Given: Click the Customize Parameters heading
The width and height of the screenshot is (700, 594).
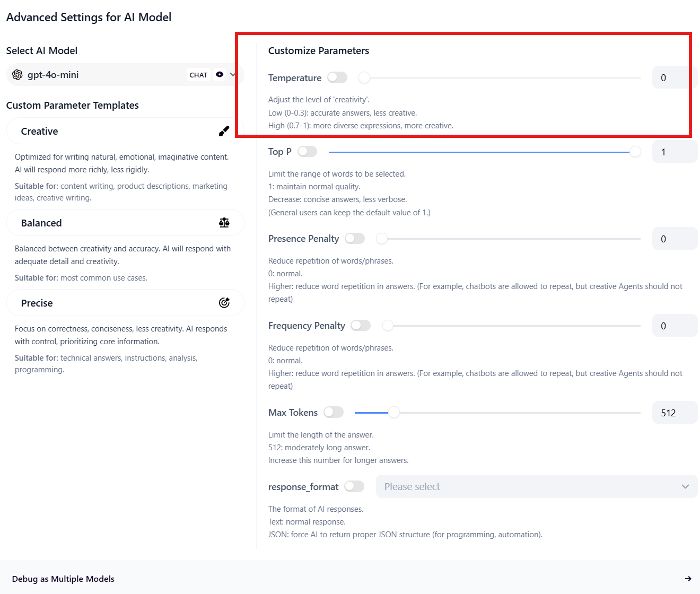Looking at the screenshot, I should click(x=319, y=51).
